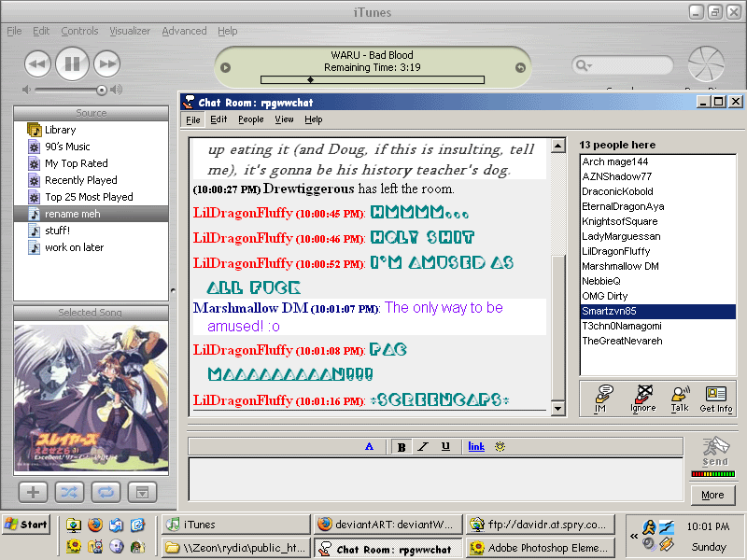Click the maximum-volume speaker icon
Screen dimensions: 747x560
pos(116,90)
